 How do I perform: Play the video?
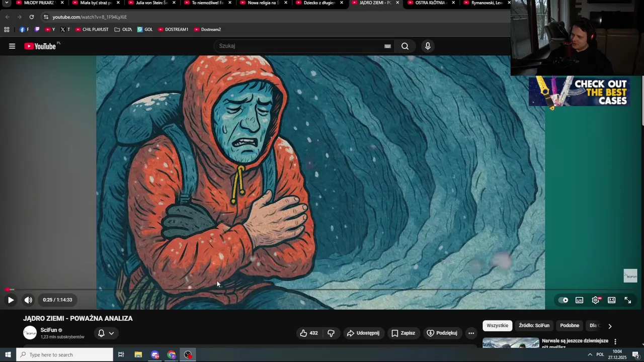pos(11,300)
